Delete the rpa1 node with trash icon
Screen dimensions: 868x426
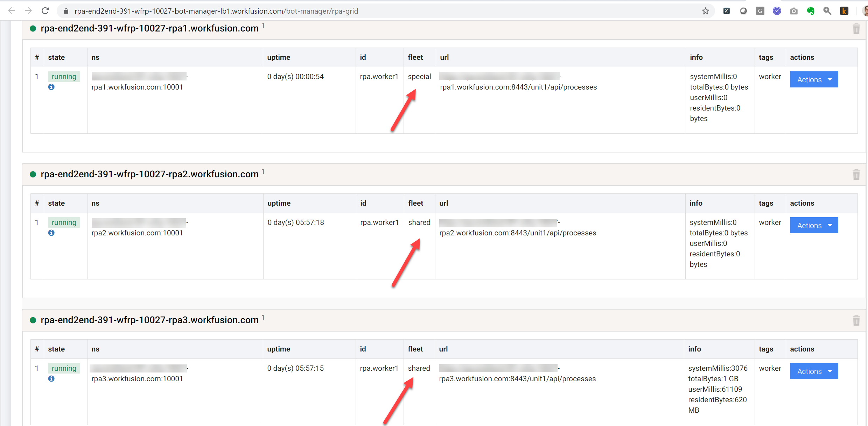(856, 29)
